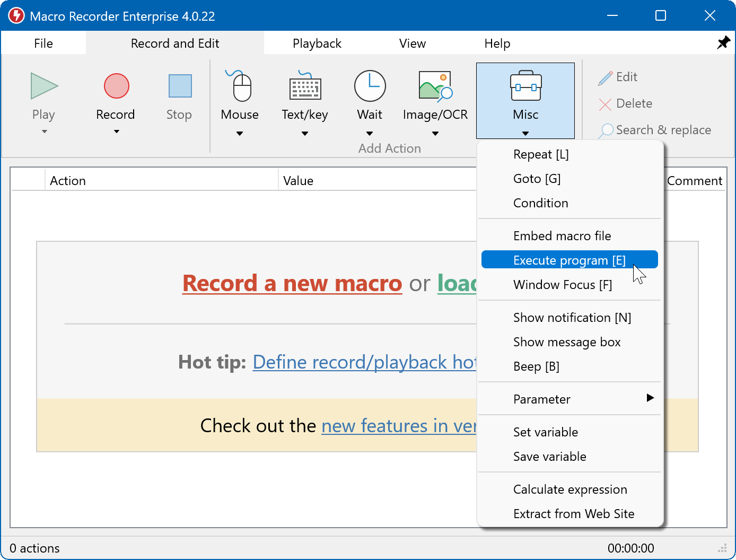Open the Record dropdown arrow
Image resolution: width=736 pixels, height=560 pixels.
[x=116, y=131]
